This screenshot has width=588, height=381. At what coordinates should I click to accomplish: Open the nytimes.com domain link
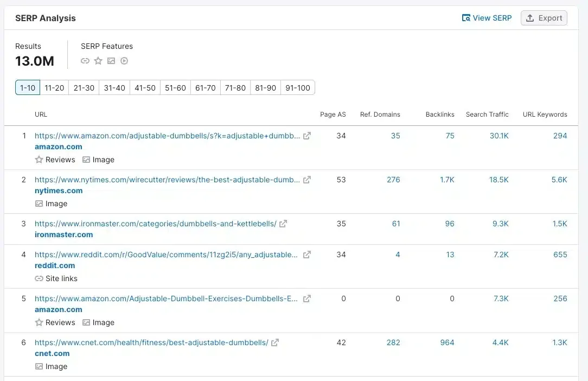pos(58,190)
